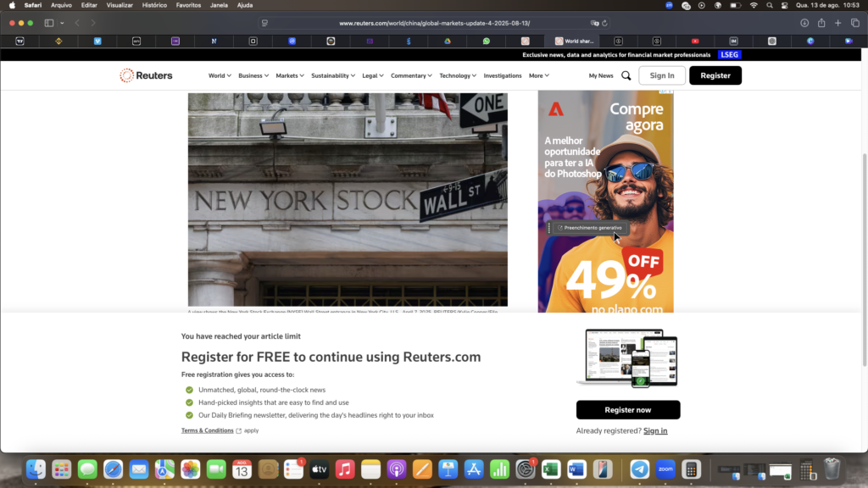Click the translate icon in address bar
The width and height of the screenshot is (868, 488).
coord(594,23)
